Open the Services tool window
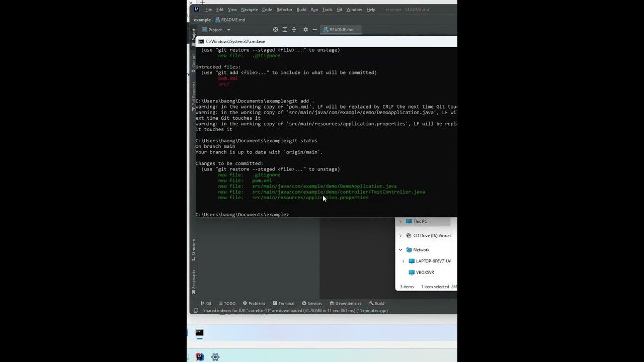The image size is (644, 362). pyautogui.click(x=312, y=303)
